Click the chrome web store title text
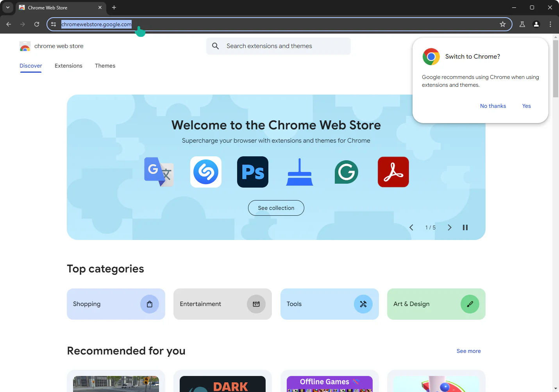 pos(59,46)
